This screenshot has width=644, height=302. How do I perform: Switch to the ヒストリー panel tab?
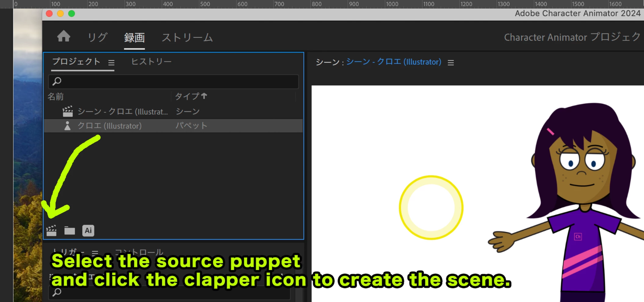(151, 62)
